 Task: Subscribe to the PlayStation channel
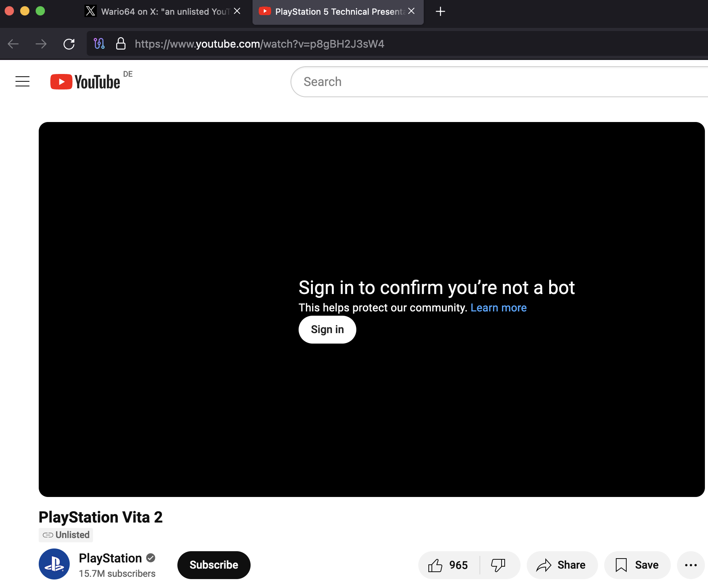[214, 565]
